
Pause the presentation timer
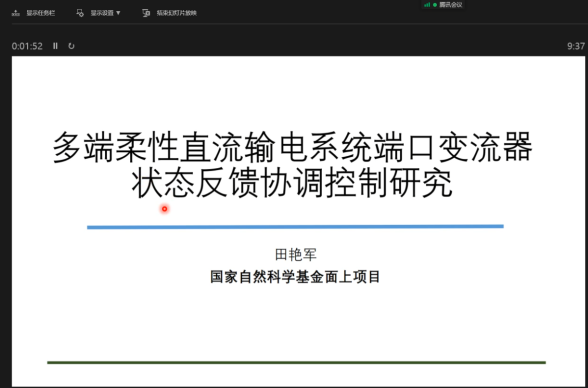point(55,46)
